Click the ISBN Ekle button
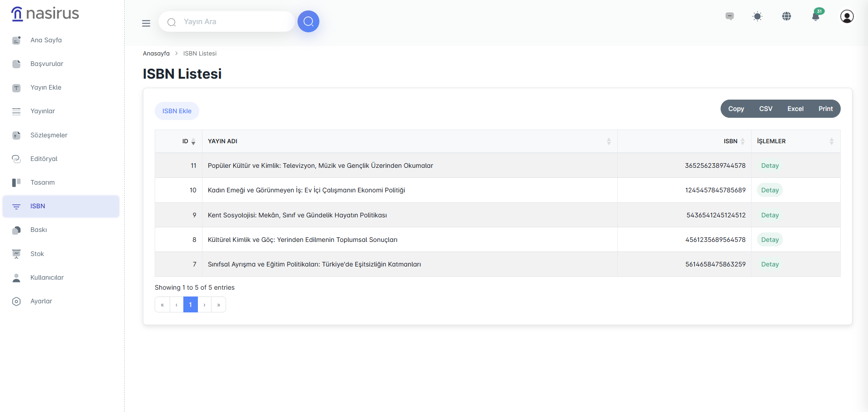The width and height of the screenshot is (868, 412). 177,111
